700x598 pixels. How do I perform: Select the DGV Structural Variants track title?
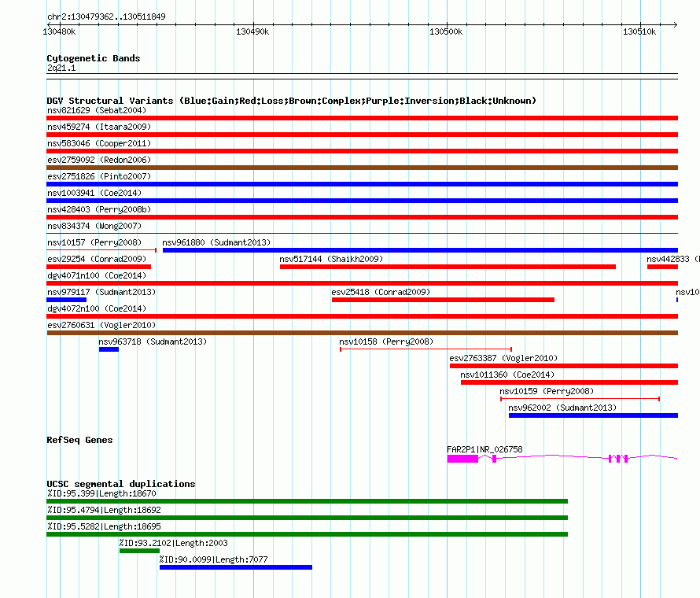pos(291,101)
